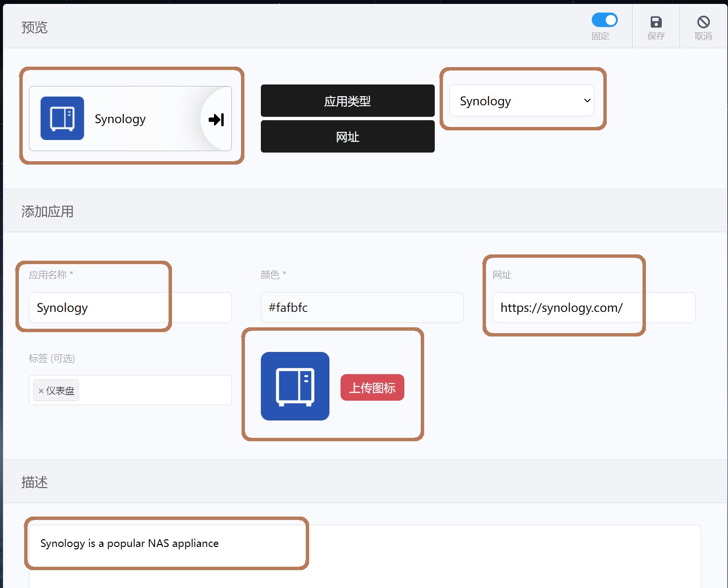
Task: Select the 应用类型 black tab
Action: [347, 101]
